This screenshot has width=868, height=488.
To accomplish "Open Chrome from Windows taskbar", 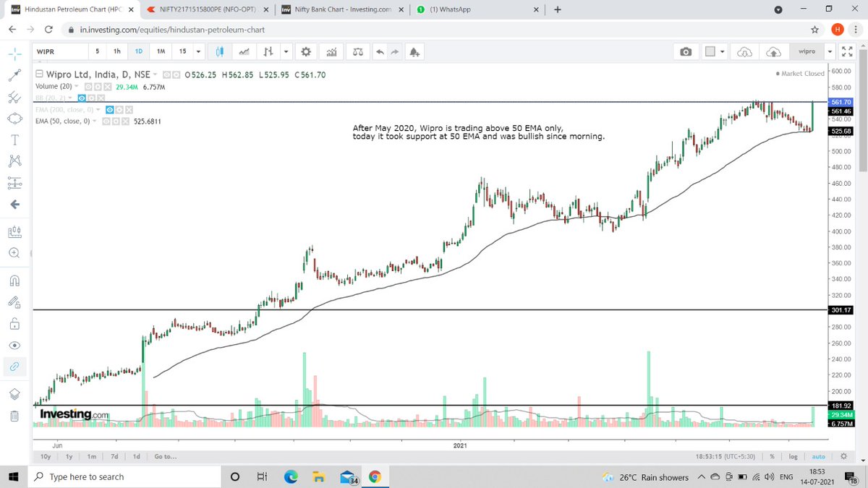I will point(375,477).
